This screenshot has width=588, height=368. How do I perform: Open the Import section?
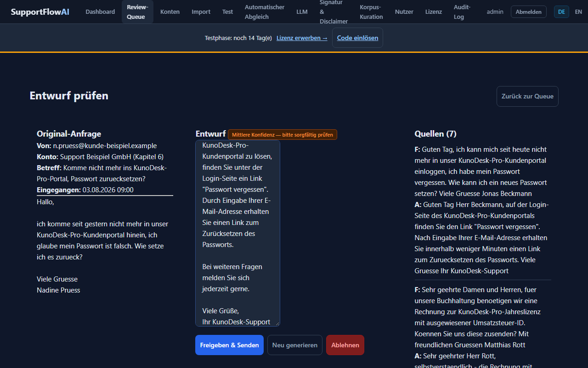point(201,12)
